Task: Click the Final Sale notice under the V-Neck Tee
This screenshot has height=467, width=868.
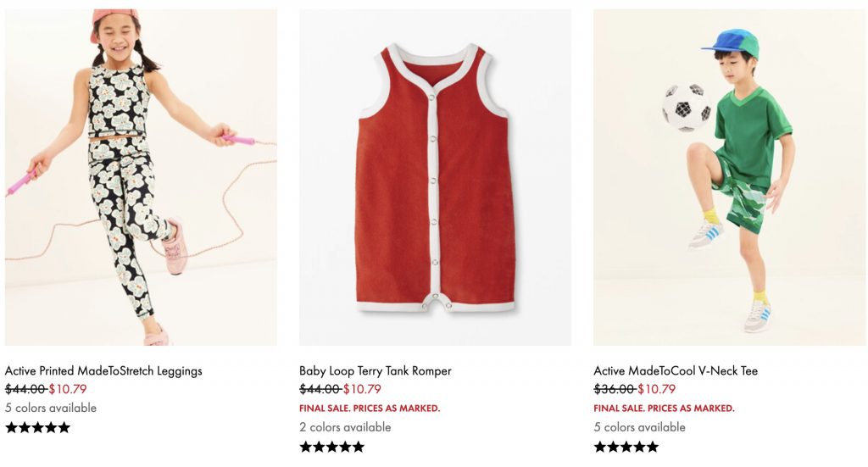Action: (664, 409)
